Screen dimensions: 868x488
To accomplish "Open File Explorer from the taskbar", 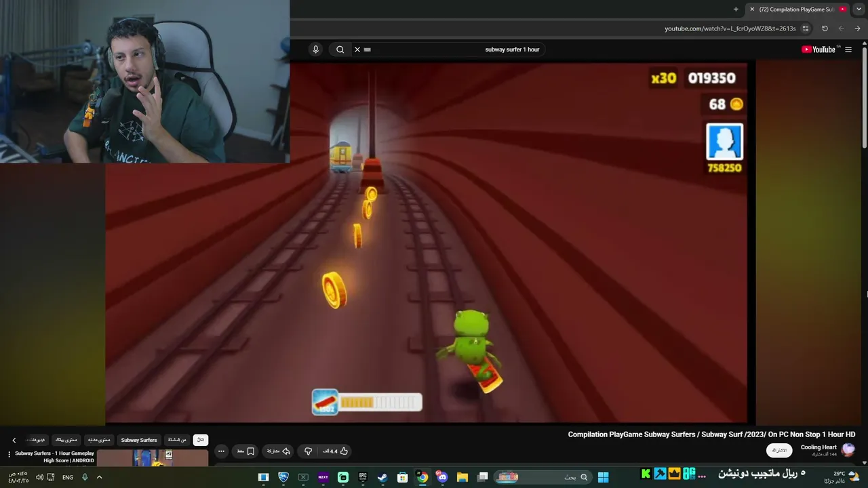I will 462,477.
